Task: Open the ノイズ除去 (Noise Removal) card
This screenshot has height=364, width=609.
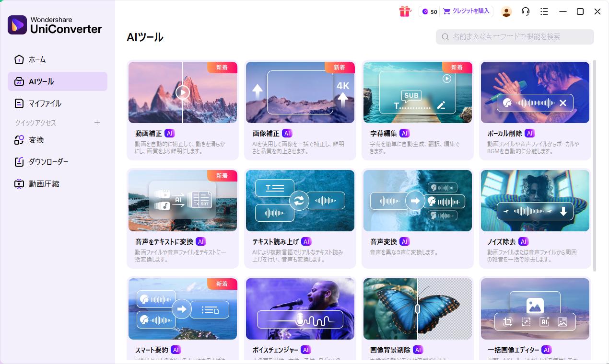Action: (535, 218)
